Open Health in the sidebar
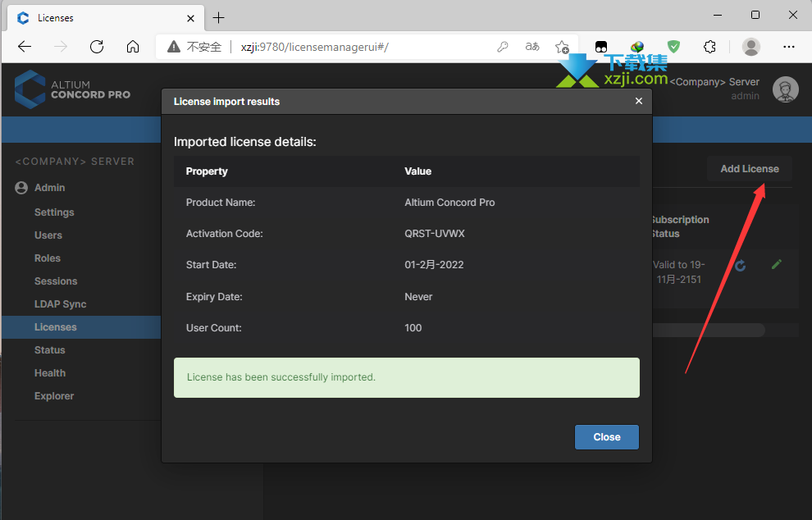The width and height of the screenshot is (812, 520). click(x=50, y=373)
